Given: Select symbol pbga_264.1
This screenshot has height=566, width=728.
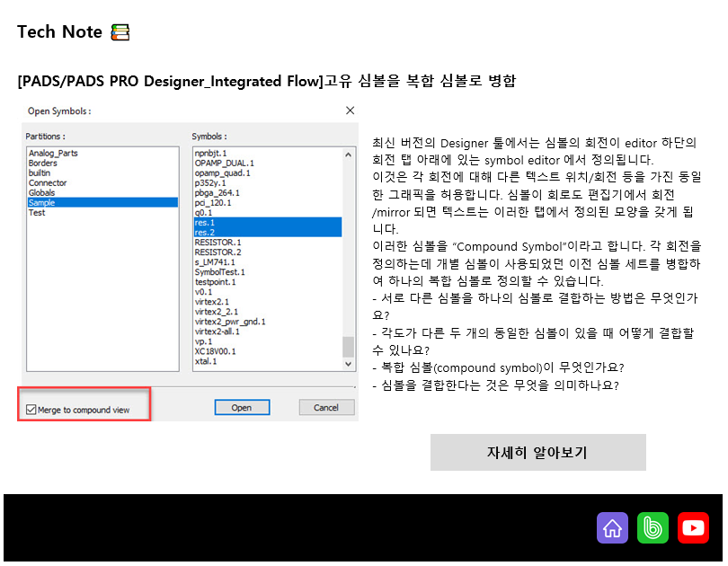Looking at the screenshot, I should pyautogui.click(x=268, y=192).
